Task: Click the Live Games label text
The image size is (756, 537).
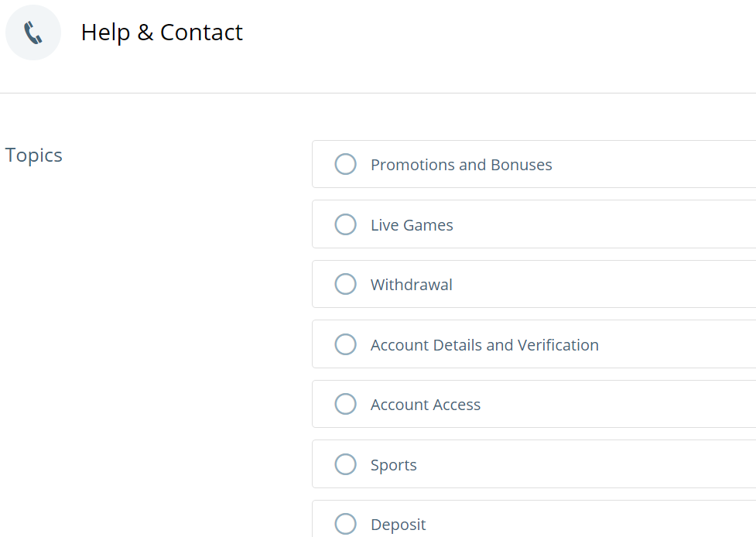Action: [412, 225]
